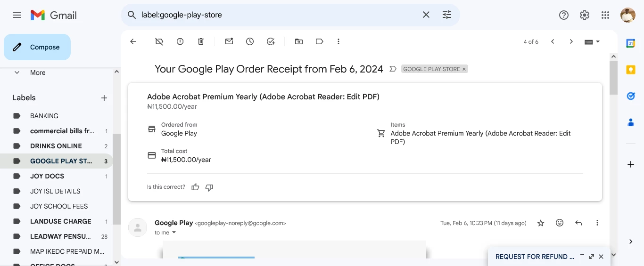Open the JOY ISL DETAILS label
This screenshot has width=644, height=266.
56,191
